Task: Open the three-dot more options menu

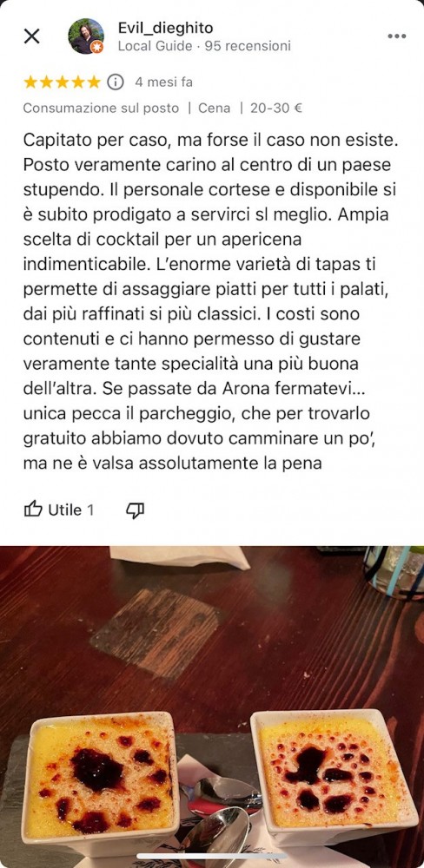Action: (396, 36)
